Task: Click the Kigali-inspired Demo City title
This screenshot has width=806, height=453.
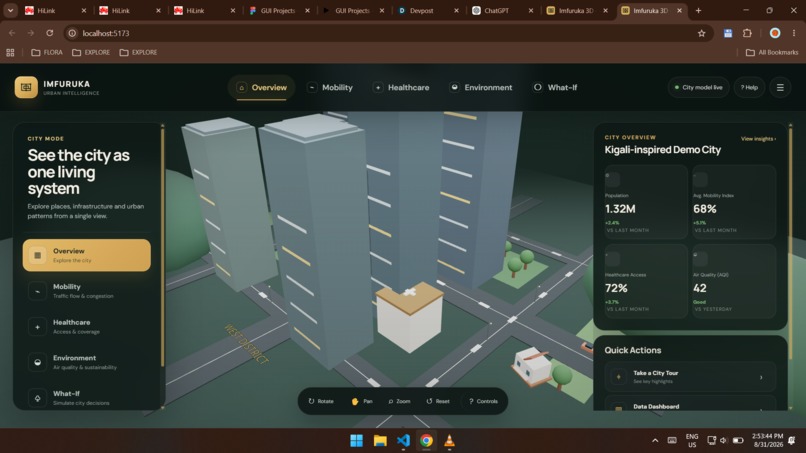Action: click(x=663, y=150)
